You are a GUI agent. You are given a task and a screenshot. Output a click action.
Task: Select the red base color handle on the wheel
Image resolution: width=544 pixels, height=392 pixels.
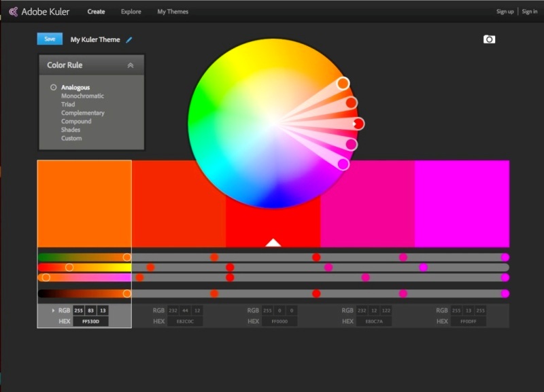click(358, 124)
